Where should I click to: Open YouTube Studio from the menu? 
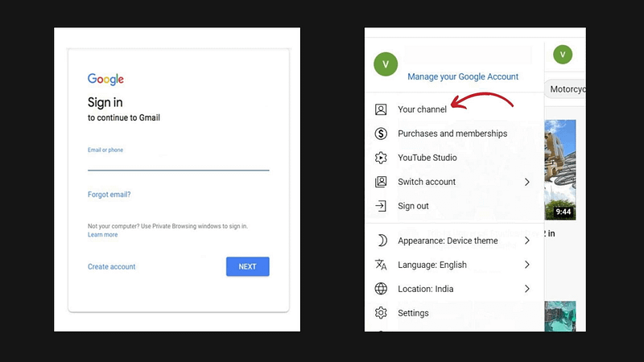(x=427, y=158)
